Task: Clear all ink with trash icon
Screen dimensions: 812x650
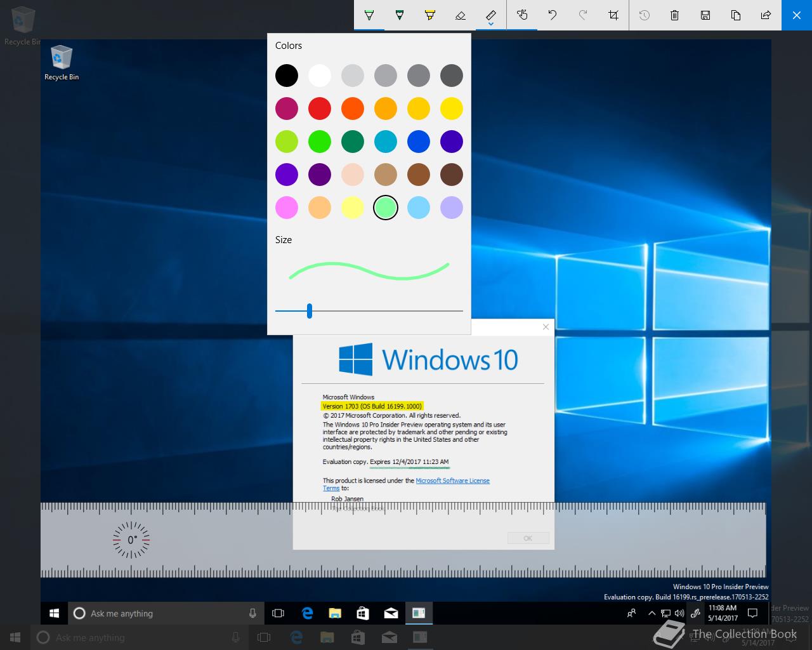Action: tap(675, 15)
